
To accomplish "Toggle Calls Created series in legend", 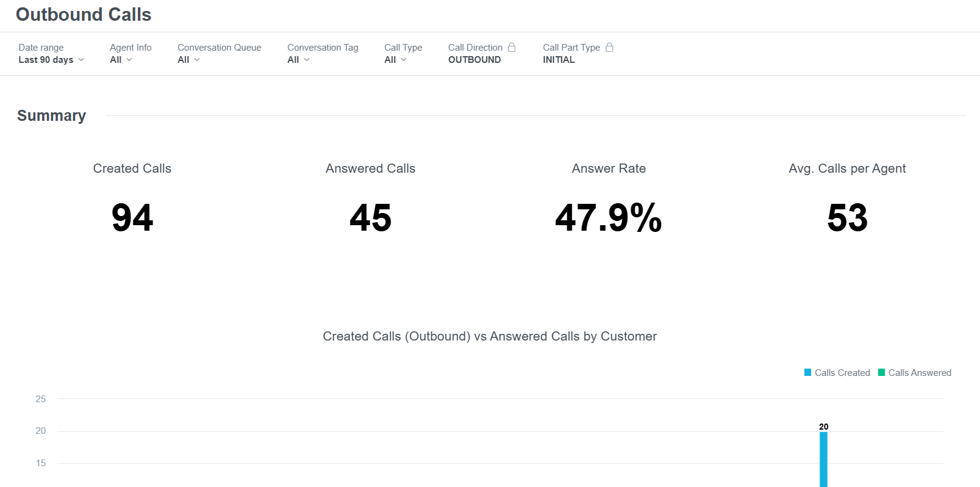I will pyautogui.click(x=837, y=373).
